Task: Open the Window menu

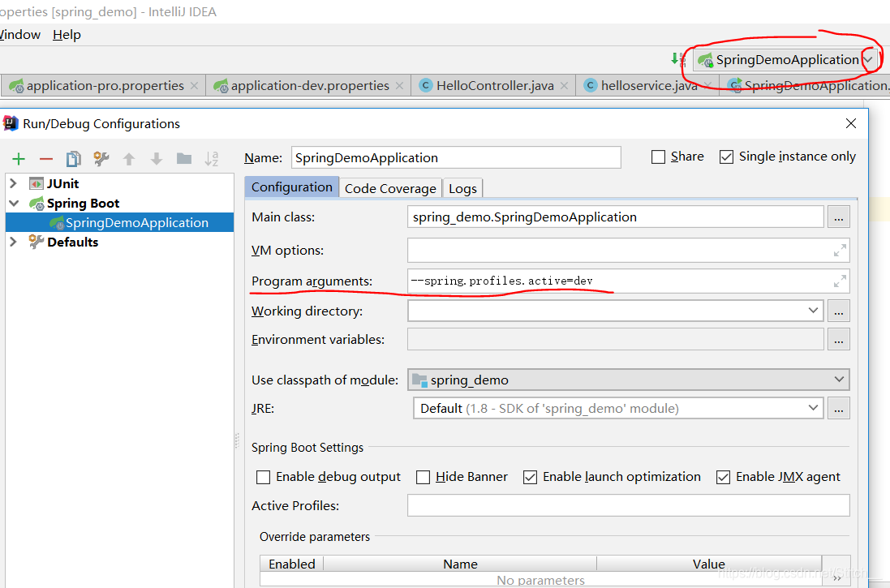Action: coord(19,35)
